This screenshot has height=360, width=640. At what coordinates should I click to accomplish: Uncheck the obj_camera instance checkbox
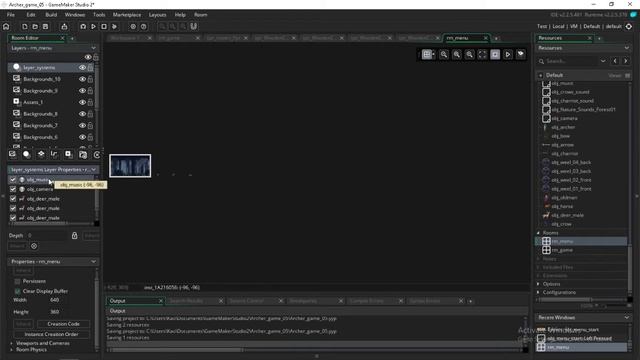[x=13, y=189]
